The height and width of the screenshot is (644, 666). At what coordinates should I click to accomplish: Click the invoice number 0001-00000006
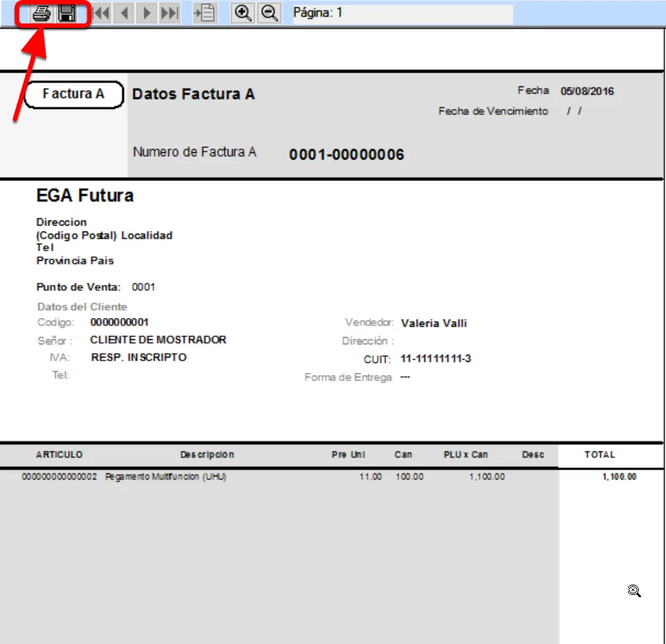point(347,154)
